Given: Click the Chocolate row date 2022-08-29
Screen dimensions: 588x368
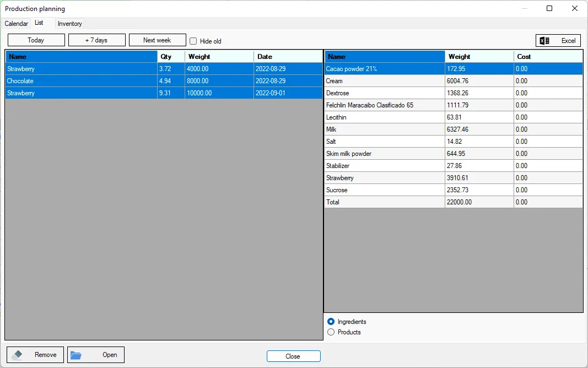Looking at the screenshot, I should click(x=288, y=81).
